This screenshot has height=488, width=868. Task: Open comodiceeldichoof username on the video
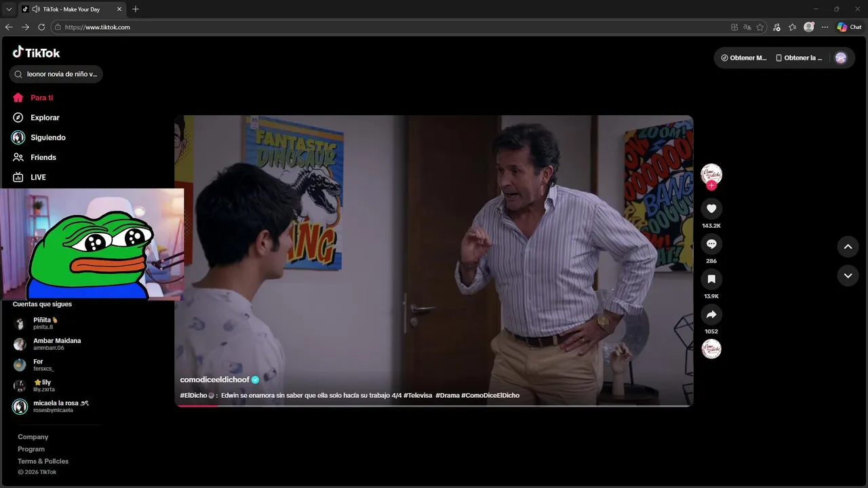point(215,380)
